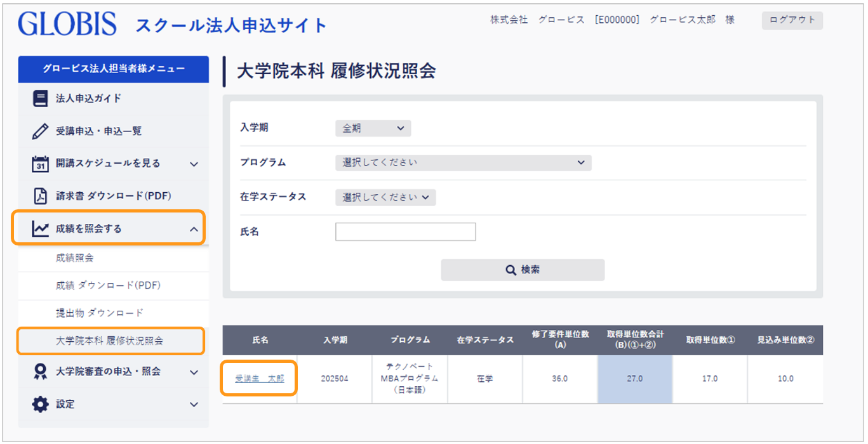Click the グロービス法人担当者様メニュー header
The width and height of the screenshot is (868, 444).
pyautogui.click(x=114, y=69)
